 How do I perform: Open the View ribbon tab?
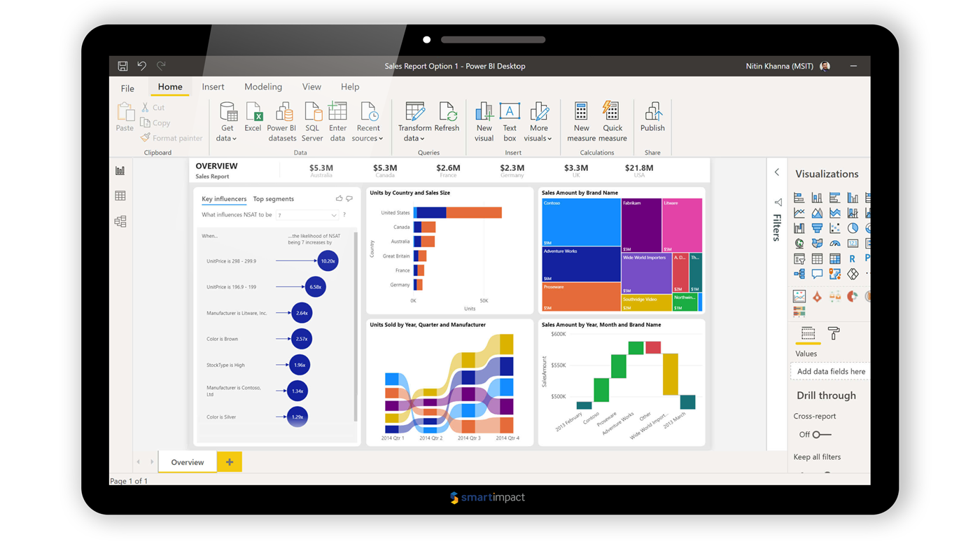tap(311, 87)
